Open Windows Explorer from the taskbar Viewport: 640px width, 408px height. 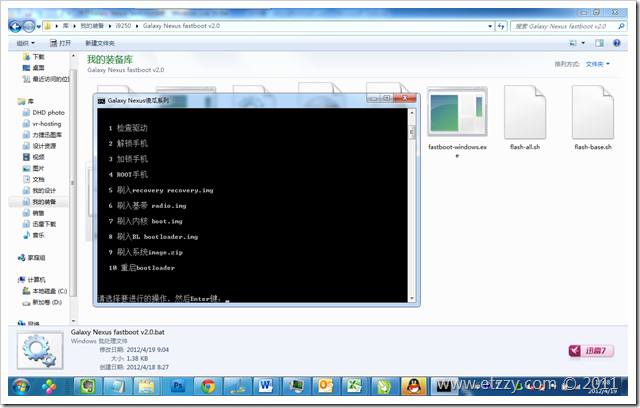tap(147, 386)
